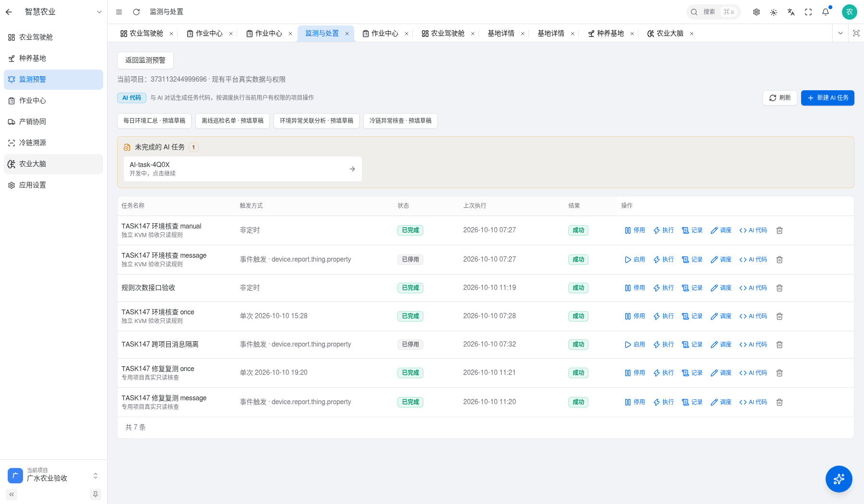This screenshot has width=864, height=504.
Task: Collapse the sidebar with double chevron
Action: click(x=12, y=494)
